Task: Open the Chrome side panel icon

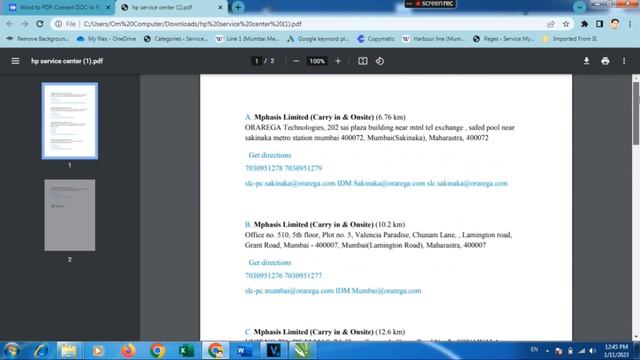Action: click(x=599, y=24)
